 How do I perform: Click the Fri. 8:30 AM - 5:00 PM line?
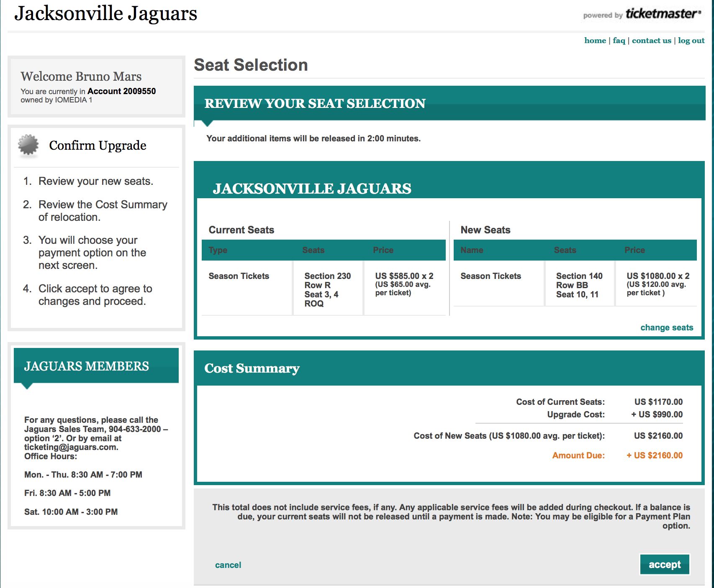pos(67,493)
